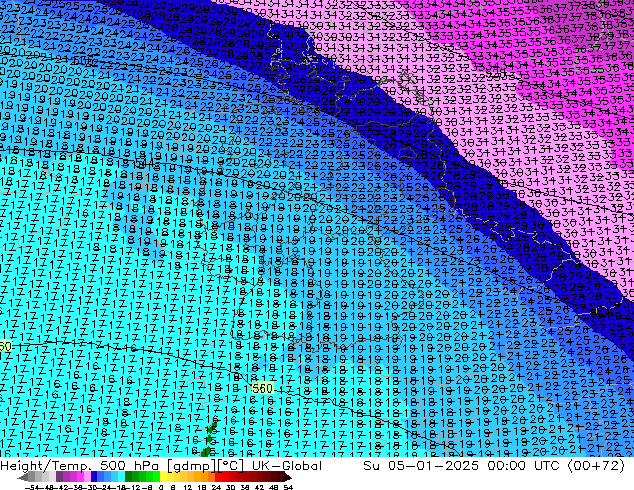The height and width of the screenshot is (490, 634).
Task: Click the yellow swatch in the color scale
Action: (x=163, y=476)
